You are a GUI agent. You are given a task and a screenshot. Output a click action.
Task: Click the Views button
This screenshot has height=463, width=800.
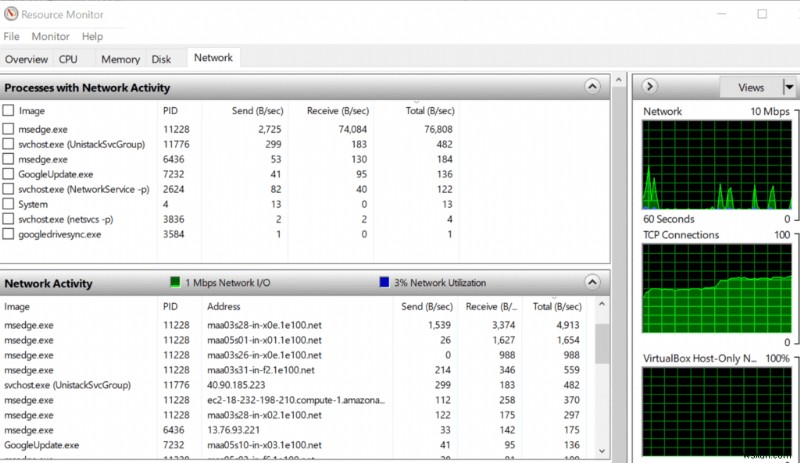tap(751, 87)
